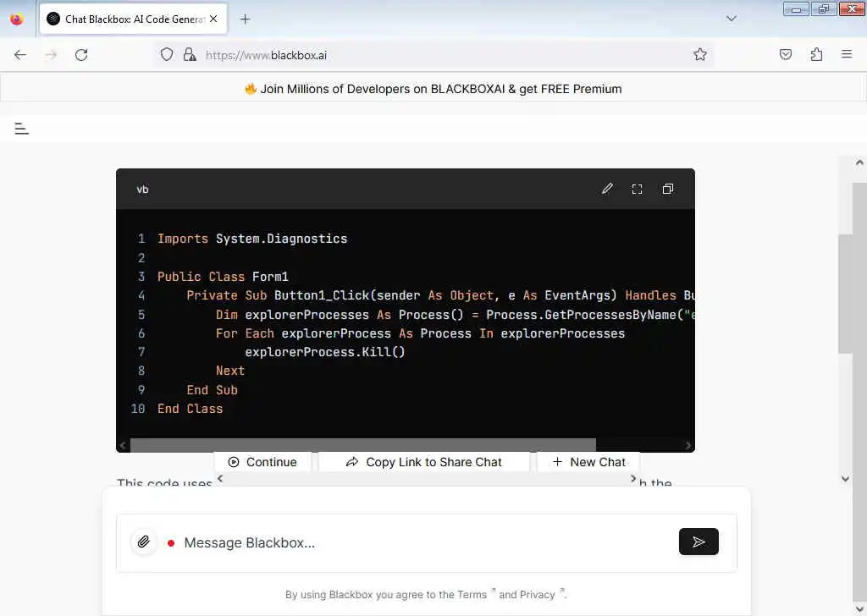The height and width of the screenshot is (616, 867).
Task: Click the vb language label
Action: click(x=142, y=190)
